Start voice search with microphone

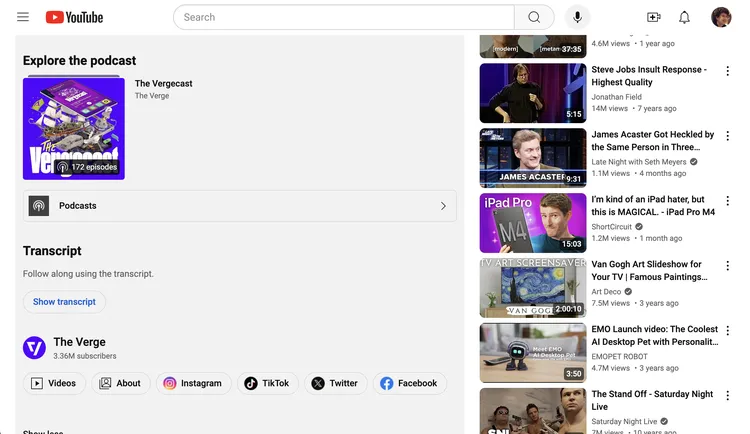tap(577, 17)
